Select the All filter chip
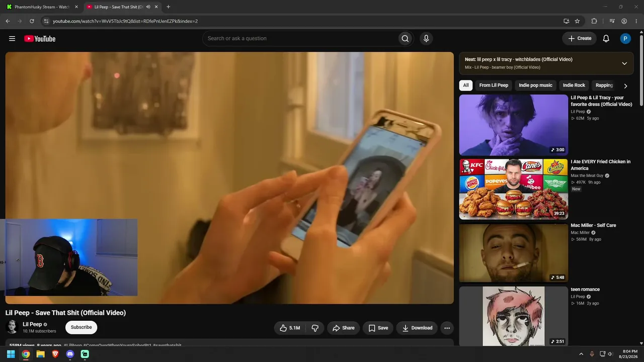 pyautogui.click(x=466, y=85)
